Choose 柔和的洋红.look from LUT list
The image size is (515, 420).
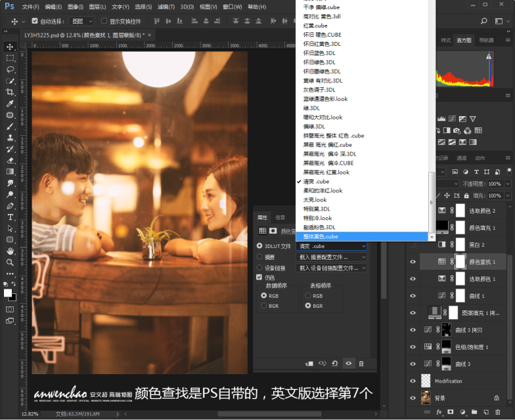361,190
